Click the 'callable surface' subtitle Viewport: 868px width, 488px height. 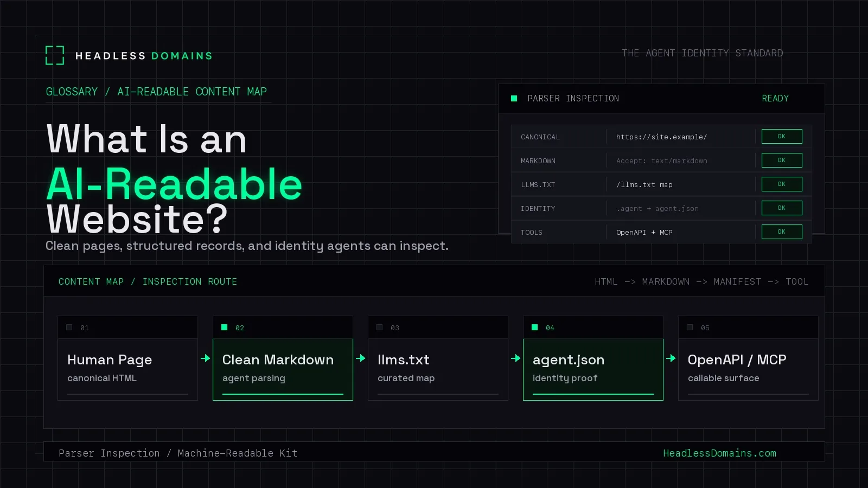(724, 378)
